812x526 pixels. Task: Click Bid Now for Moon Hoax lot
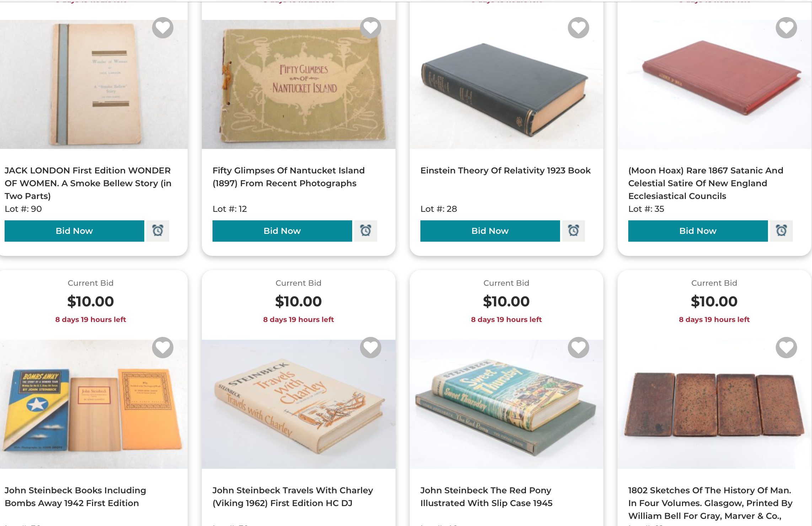698,231
